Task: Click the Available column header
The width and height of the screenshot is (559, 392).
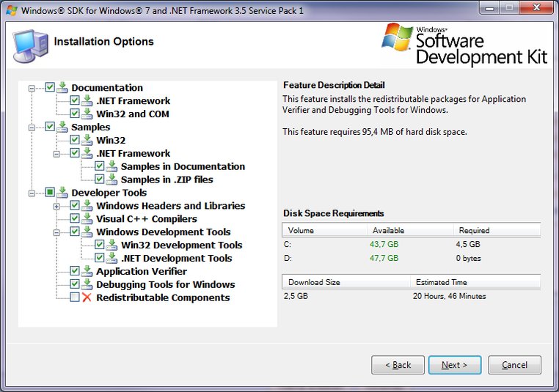Action: [x=410, y=230]
